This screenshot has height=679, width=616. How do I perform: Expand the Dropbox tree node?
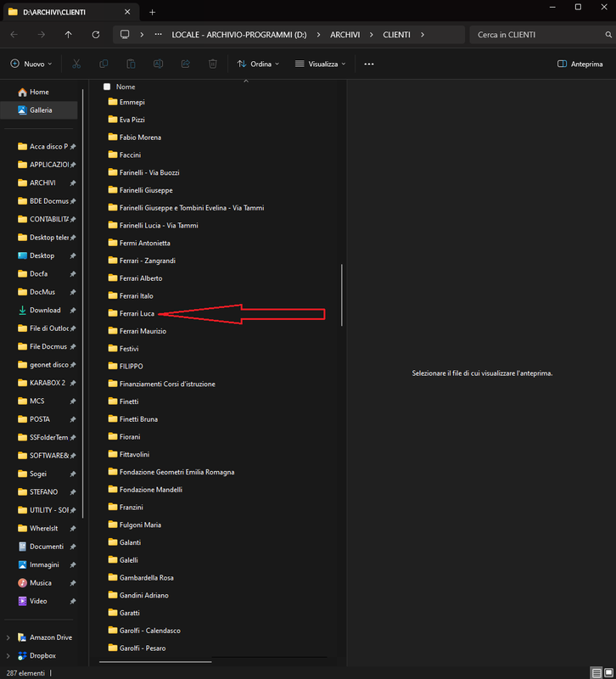point(8,655)
